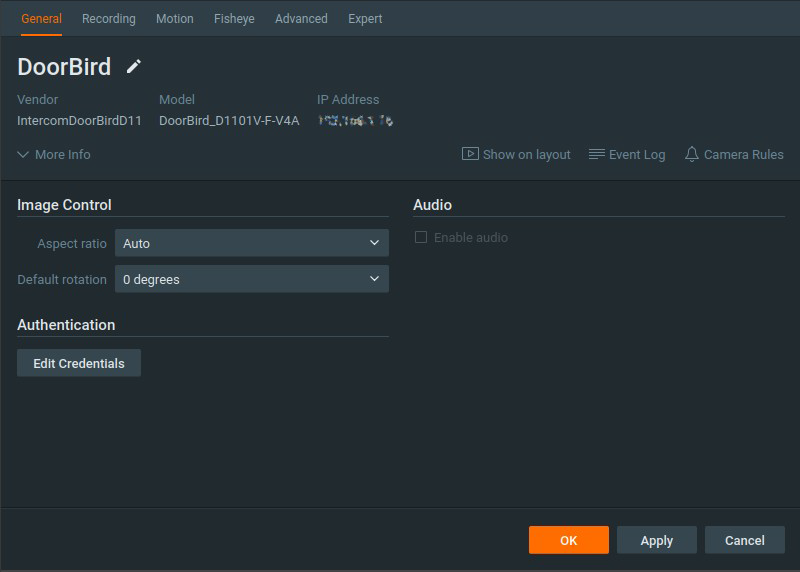Click the Show on layout play icon
This screenshot has height=572, width=800.
[470, 154]
